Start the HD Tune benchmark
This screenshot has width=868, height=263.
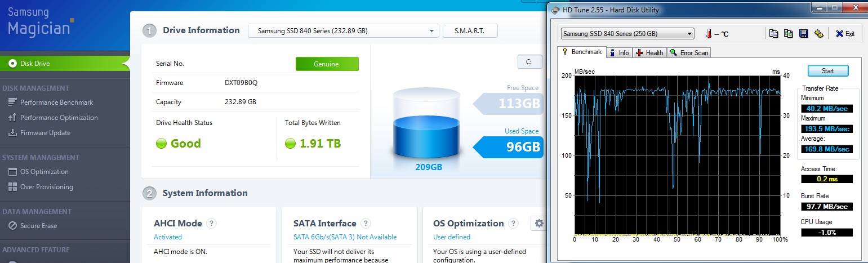(827, 71)
